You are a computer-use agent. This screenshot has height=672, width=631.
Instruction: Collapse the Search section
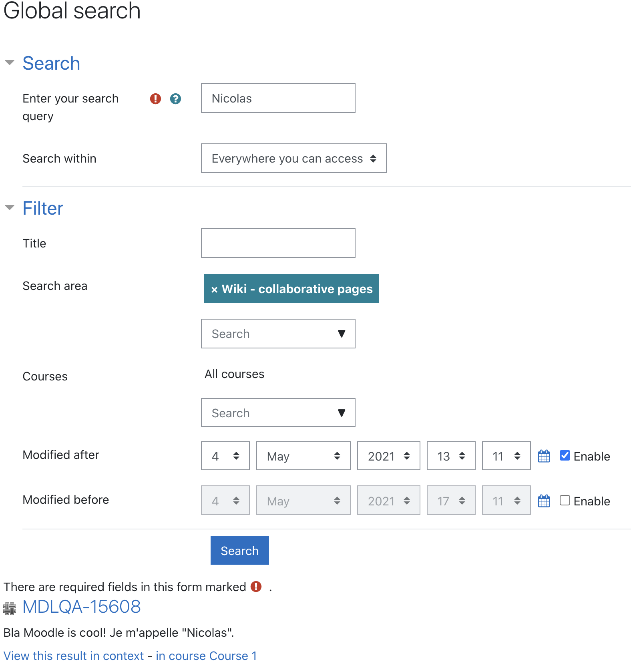click(x=10, y=62)
